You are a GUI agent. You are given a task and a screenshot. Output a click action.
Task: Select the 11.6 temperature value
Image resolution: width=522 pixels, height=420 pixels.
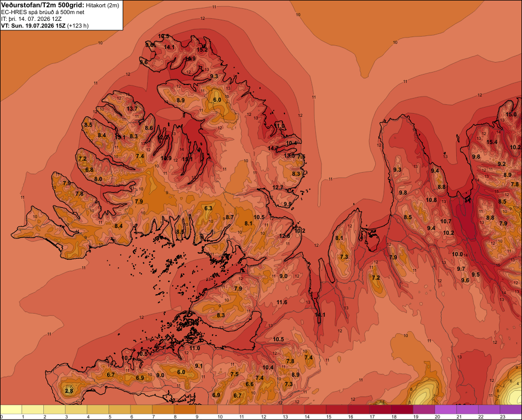(x=282, y=302)
